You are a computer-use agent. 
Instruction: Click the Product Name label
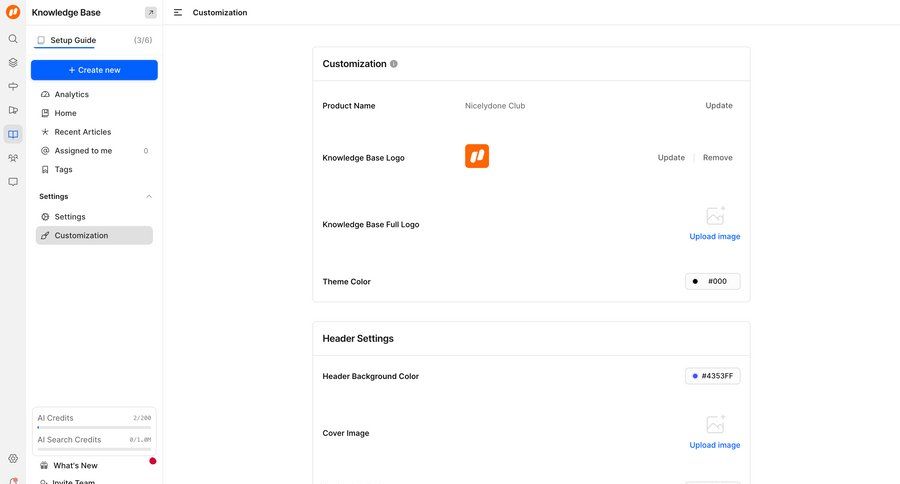[349, 106]
